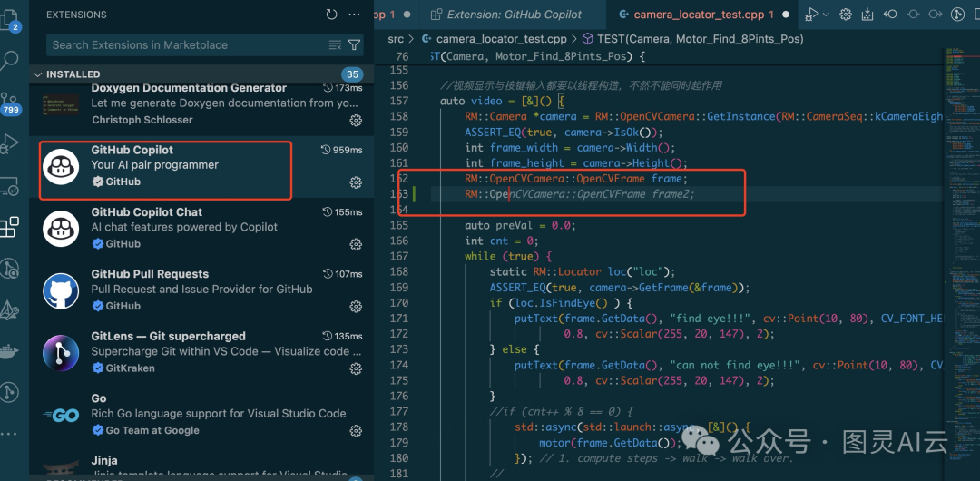
Task: Open the gear settings icon in editor toolbar
Action: (846, 15)
